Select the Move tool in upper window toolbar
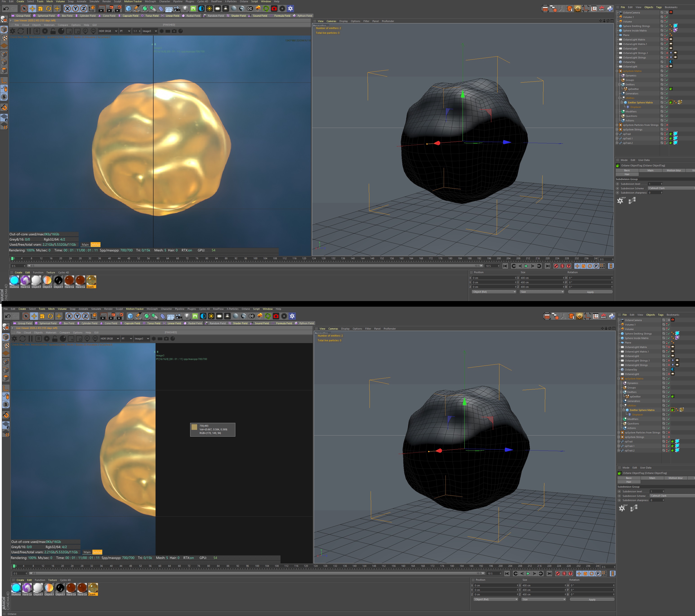Viewport: 695px width, 616px height. point(32,9)
